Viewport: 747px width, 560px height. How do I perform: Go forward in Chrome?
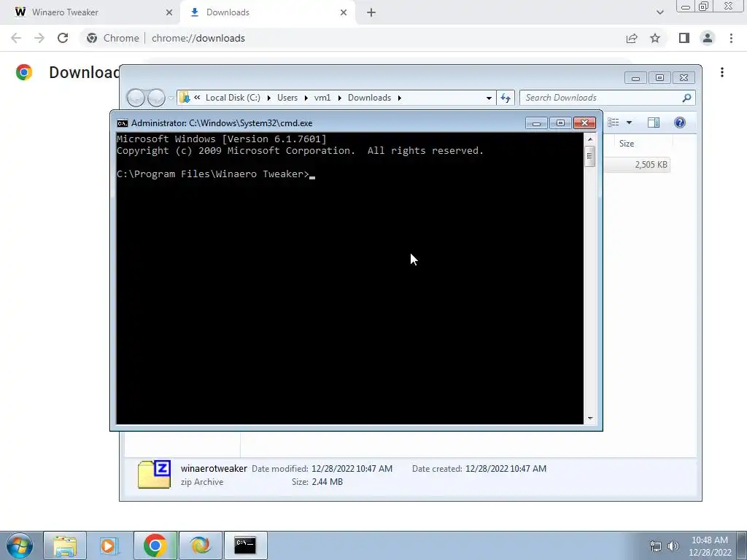pyautogui.click(x=39, y=38)
